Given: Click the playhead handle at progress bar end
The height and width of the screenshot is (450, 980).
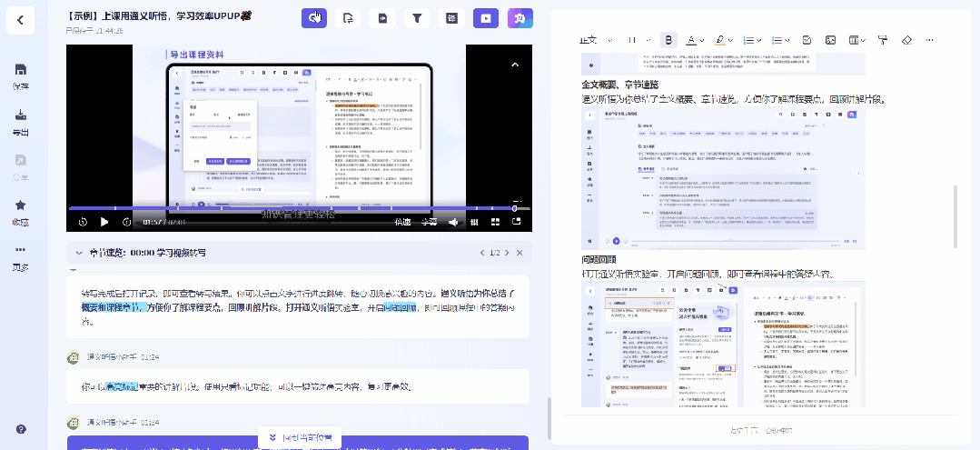Looking at the screenshot, I should pos(515,208).
